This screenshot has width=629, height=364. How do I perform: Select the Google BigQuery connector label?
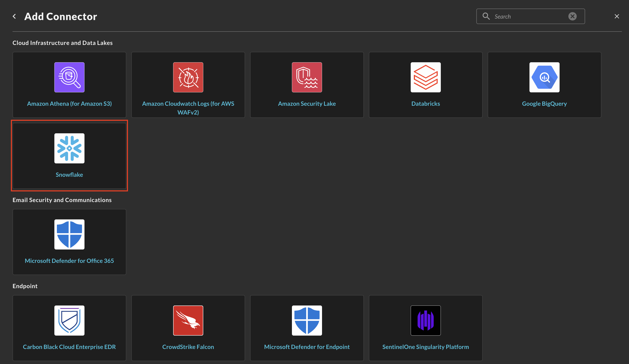tap(544, 104)
